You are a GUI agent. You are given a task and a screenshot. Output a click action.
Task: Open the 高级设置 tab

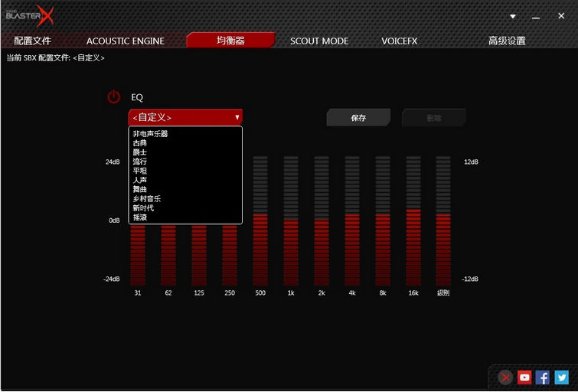coord(507,41)
